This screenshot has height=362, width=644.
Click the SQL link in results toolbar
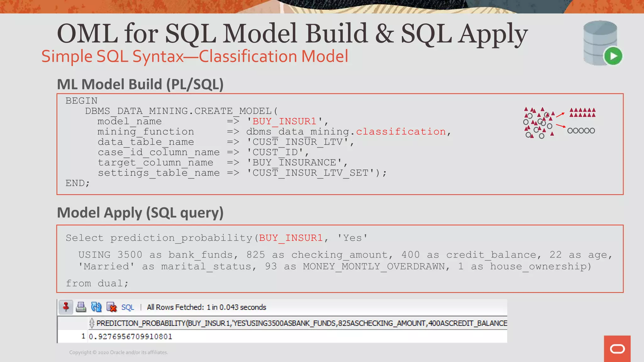[127, 307]
